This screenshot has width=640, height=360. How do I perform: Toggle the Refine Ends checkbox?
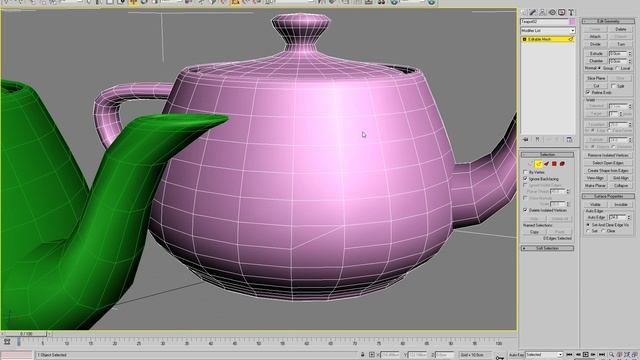tap(588, 93)
